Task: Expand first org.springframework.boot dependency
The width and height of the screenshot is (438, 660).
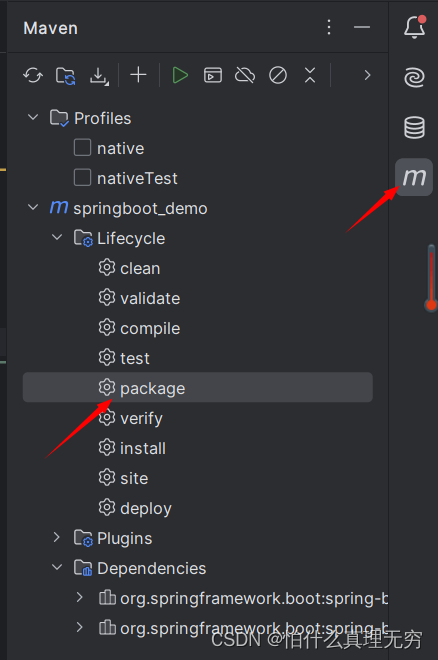Action: [80, 597]
